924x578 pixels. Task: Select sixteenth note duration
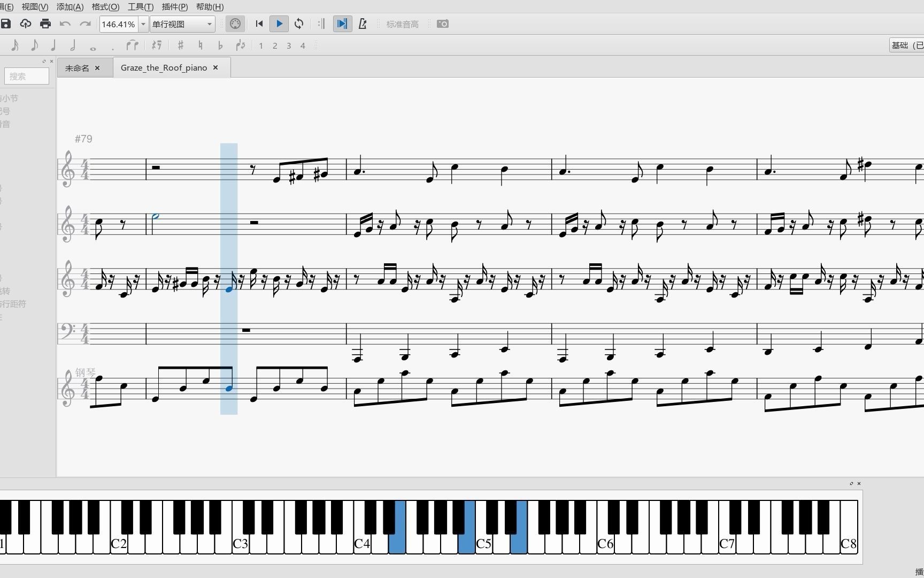pos(15,45)
